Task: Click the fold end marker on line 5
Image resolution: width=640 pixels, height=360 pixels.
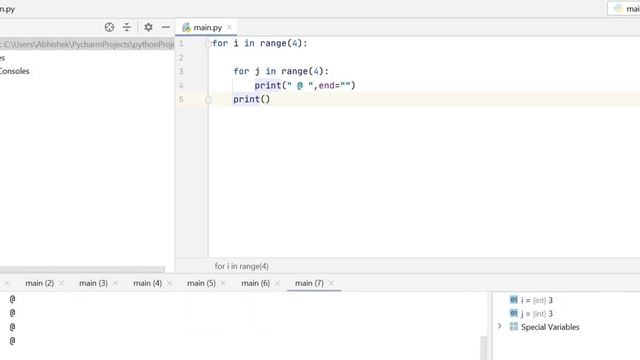Action: [209, 100]
